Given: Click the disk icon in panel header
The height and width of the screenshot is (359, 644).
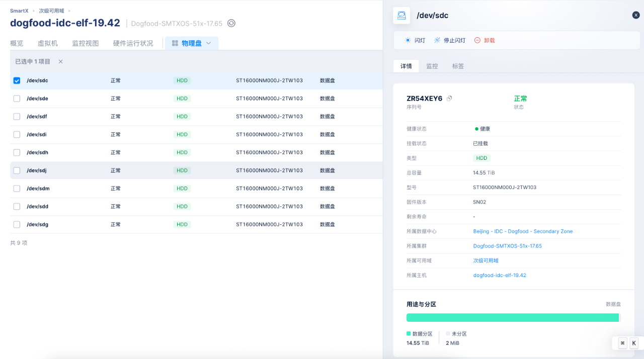Looking at the screenshot, I should coord(401,16).
